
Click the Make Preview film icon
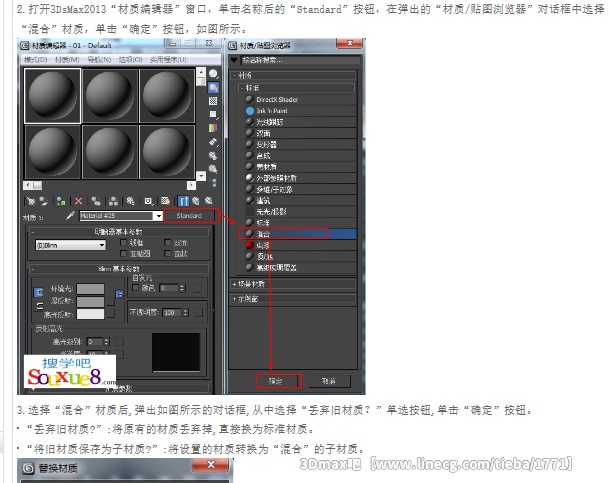tap(213, 141)
